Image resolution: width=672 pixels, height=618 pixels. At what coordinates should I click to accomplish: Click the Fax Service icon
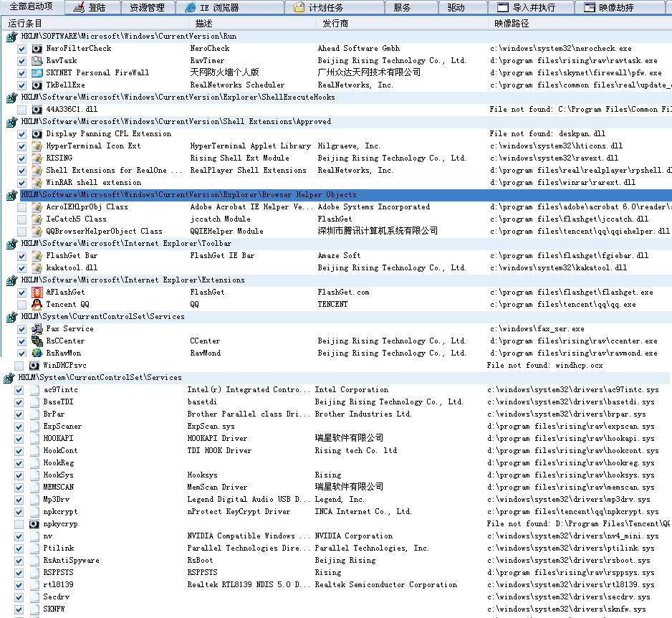point(37,329)
